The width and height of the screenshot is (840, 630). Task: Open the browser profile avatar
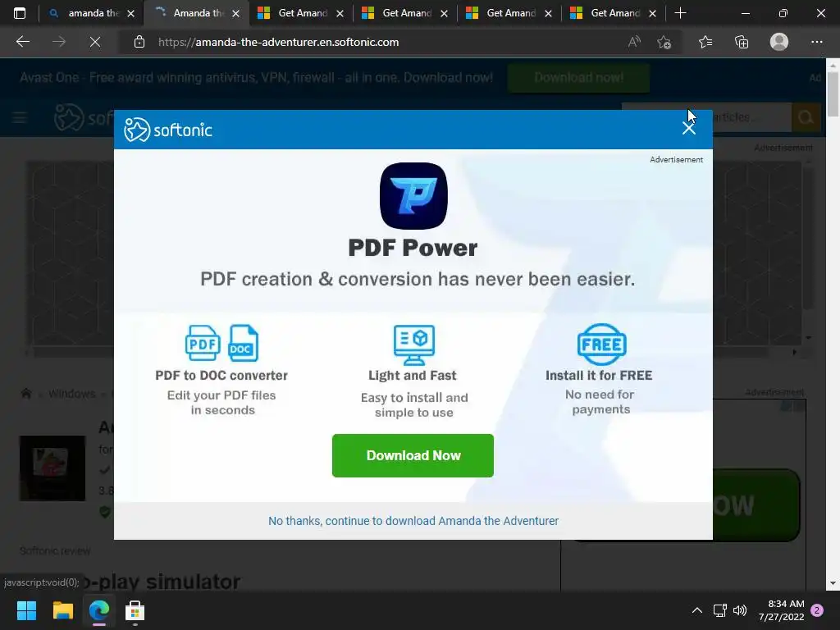point(779,42)
